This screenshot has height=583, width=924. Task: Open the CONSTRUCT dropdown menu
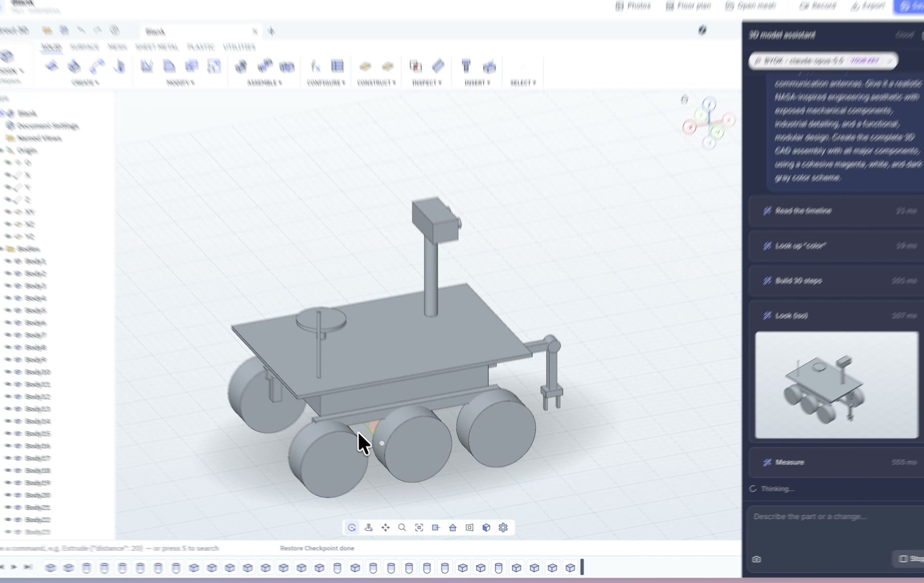(376, 83)
